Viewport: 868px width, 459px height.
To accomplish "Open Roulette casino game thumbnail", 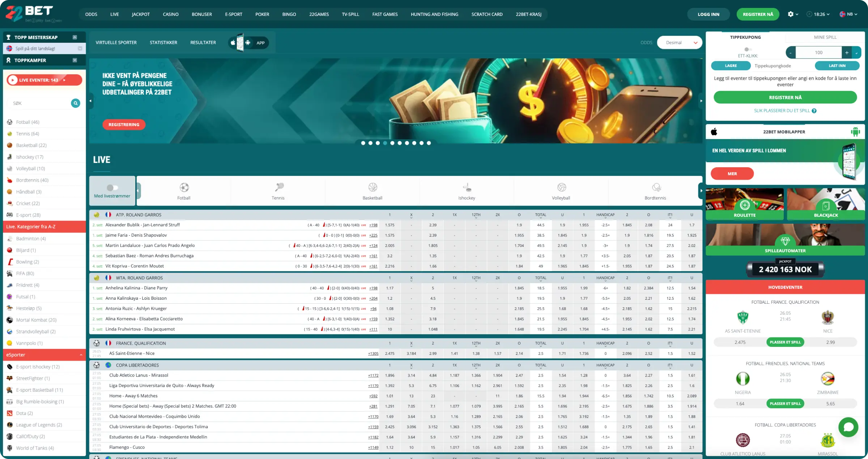I will tap(745, 204).
